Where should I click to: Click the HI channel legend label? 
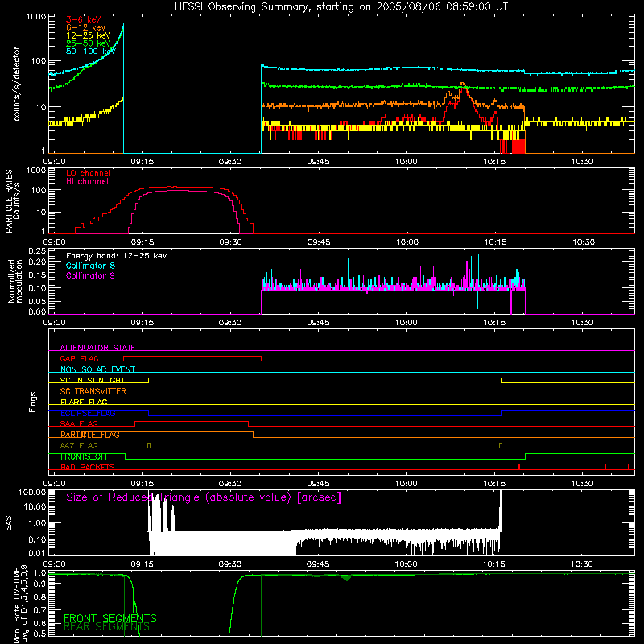(87, 181)
